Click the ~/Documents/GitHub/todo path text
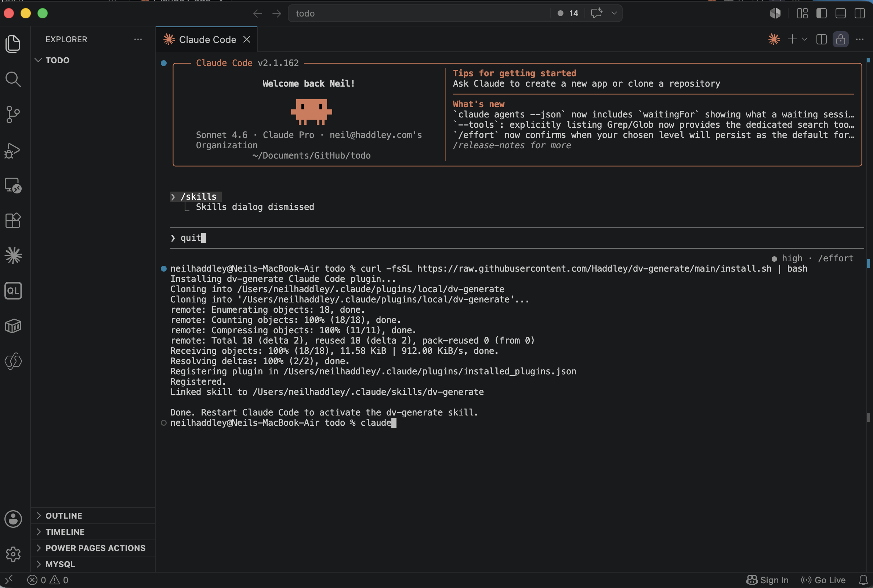Image resolution: width=873 pixels, height=588 pixels. 311,156
